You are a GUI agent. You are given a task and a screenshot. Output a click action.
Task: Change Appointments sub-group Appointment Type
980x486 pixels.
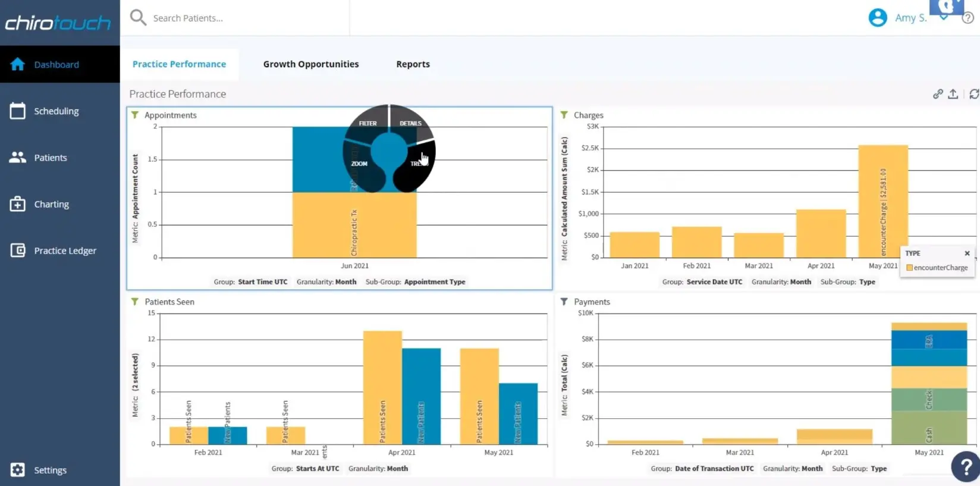pyautogui.click(x=434, y=282)
